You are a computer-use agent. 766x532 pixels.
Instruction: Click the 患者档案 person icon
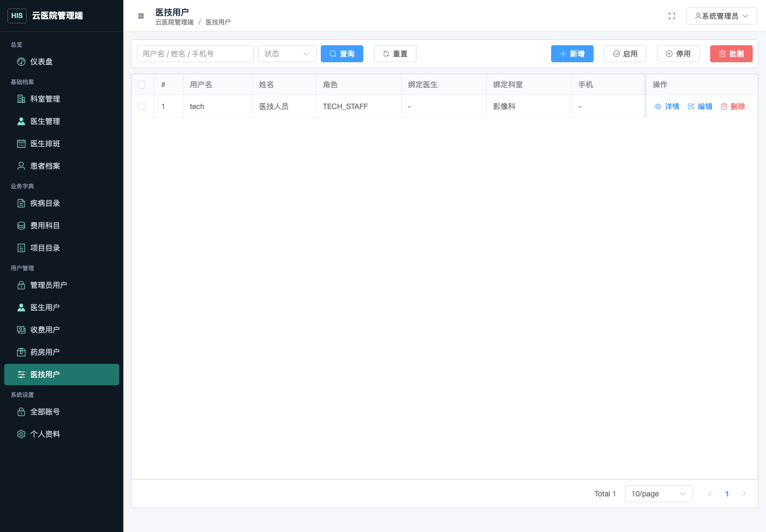point(21,166)
